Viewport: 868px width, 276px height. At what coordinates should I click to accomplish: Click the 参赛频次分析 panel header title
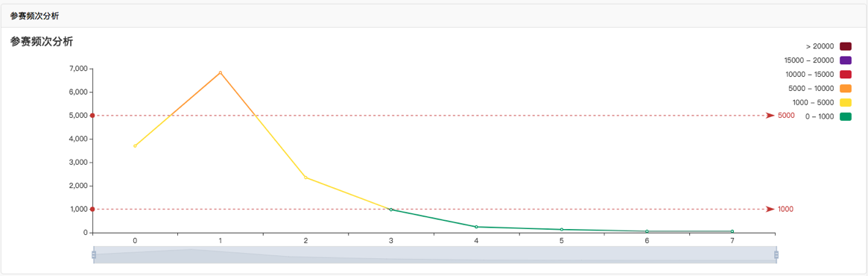pos(34,16)
